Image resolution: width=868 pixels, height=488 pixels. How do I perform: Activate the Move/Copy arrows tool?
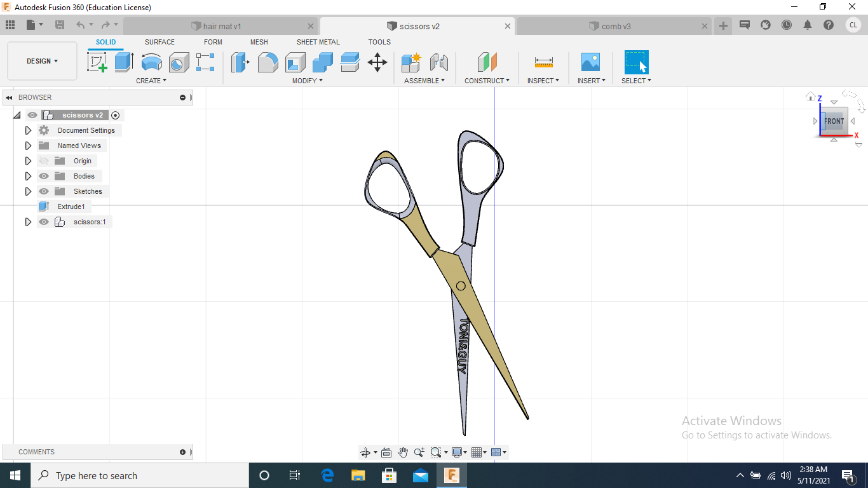tap(377, 62)
